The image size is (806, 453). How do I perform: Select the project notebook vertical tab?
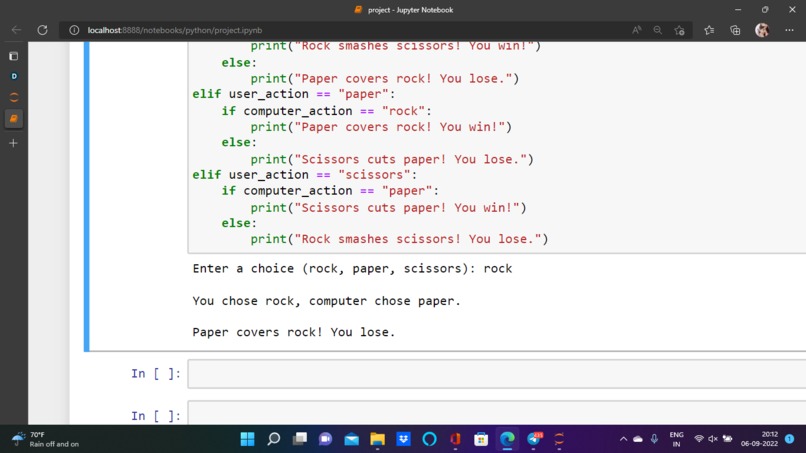click(x=14, y=119)
